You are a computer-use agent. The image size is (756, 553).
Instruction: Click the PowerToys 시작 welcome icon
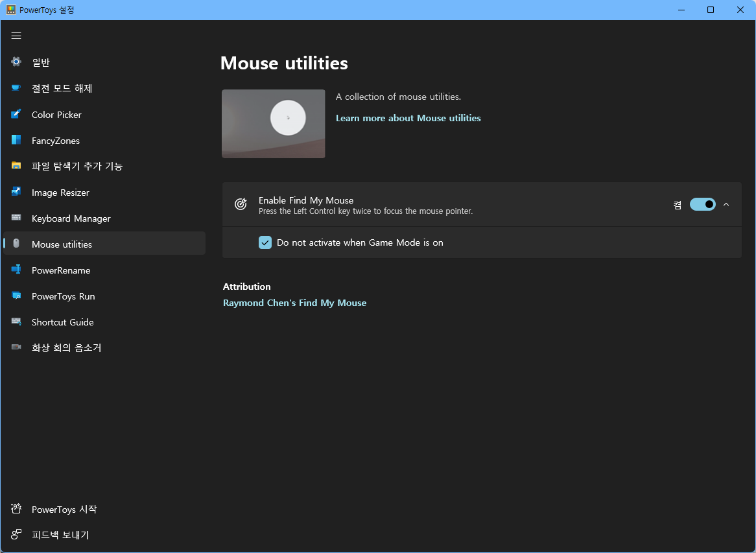pos(16,509)
